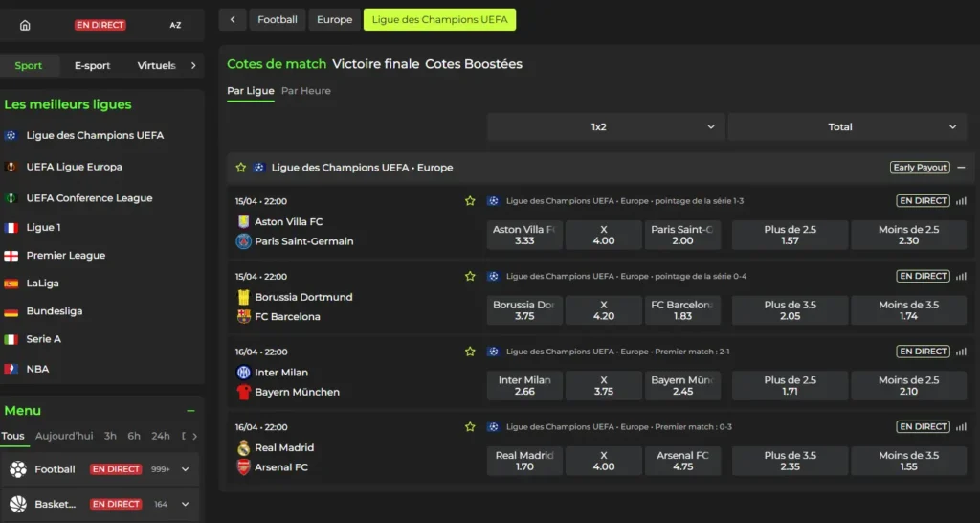Image resolution: width=980 pixels, height=523 pixels.
Task: Click Borussia Dortmund team crest
Action: point(244,297)
